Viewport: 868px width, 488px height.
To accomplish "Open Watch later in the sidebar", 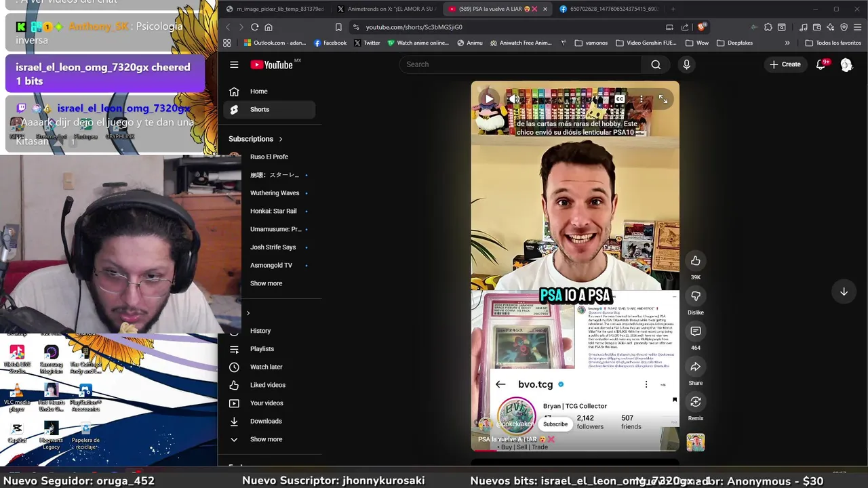I will coord(269,367).
